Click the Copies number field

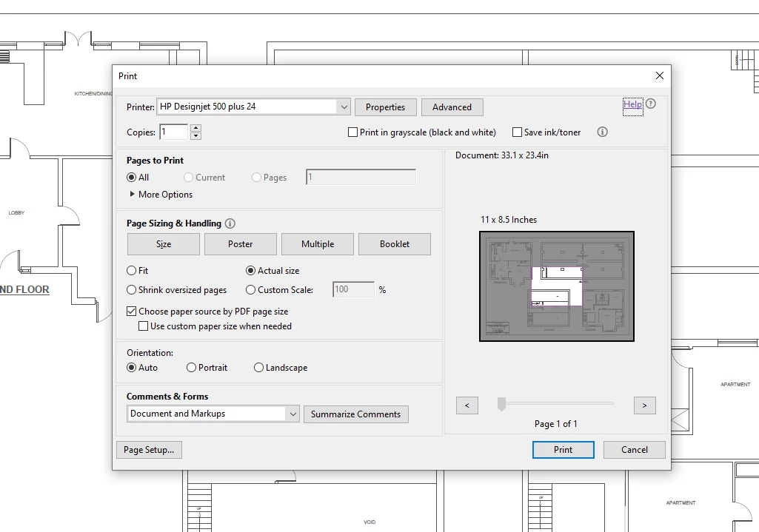tap(174, 132)
